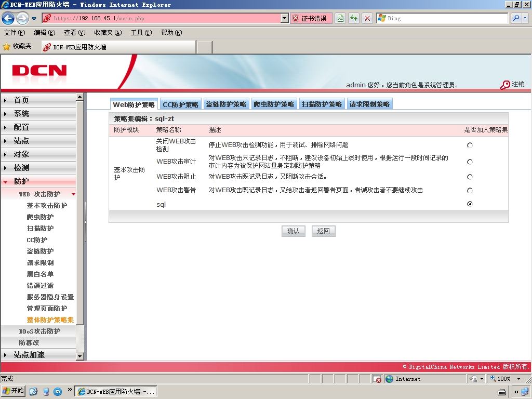Switch to the 扫描防护策略 tab
Screen dimensions: 532x399
322,104
